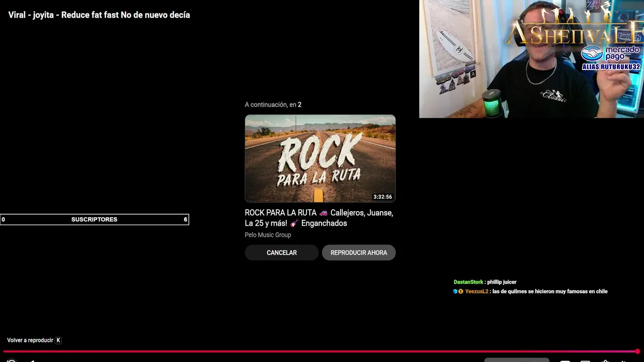The image size is (644, 362).
Task: Click the Mercado Pago logo overlay
Action: tap(611, 54)
